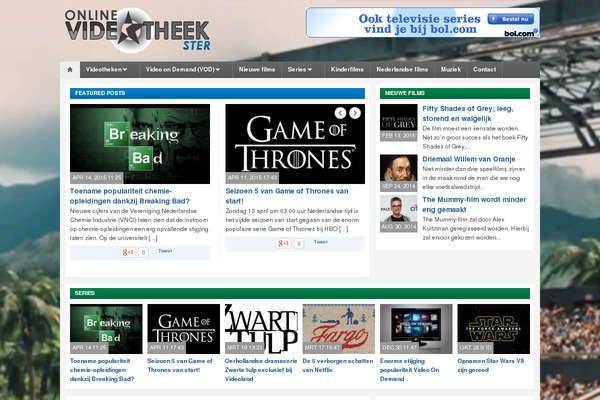600x400 pixels.
Task: Click the Nieuwe Films section header
Action: click(x=455, y=93)
